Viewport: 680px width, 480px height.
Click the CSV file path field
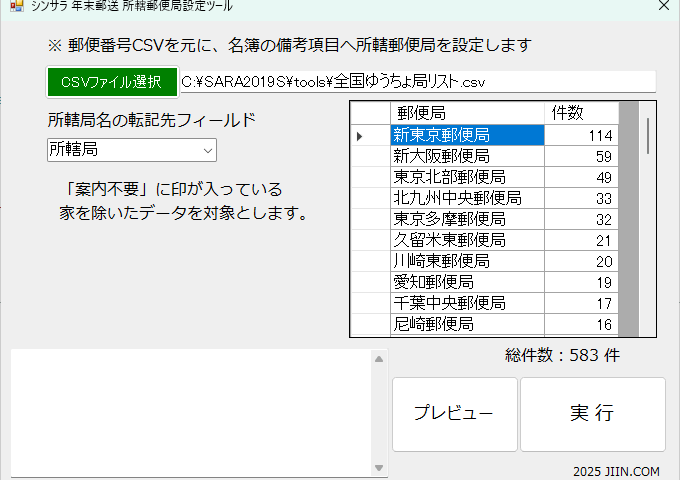pos(417,82)
